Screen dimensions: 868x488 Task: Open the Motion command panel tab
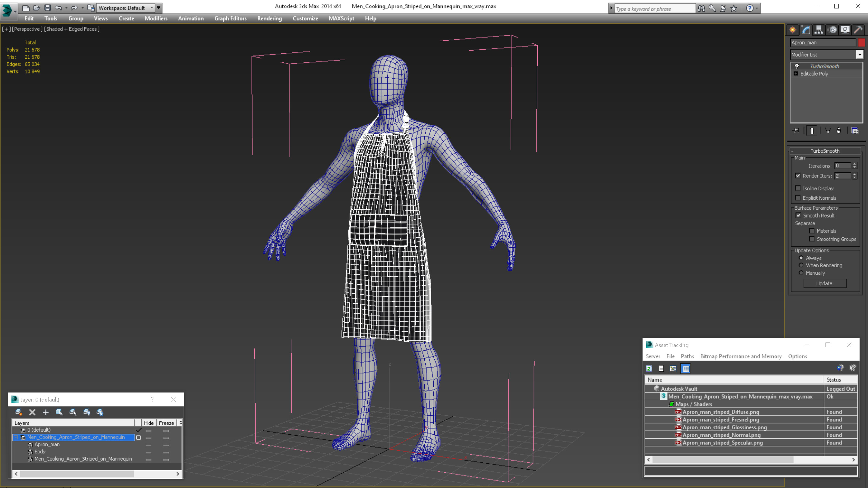tap(832, 30)
